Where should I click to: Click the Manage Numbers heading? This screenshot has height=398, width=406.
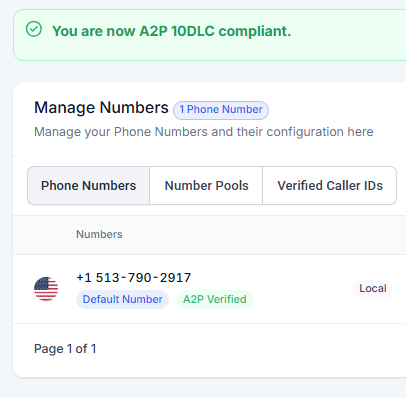101,108
